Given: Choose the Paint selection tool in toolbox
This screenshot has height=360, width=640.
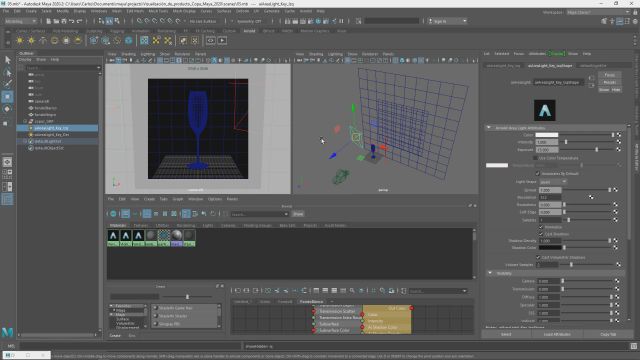Looking at the screenshot, I should [x=7, y=84].
